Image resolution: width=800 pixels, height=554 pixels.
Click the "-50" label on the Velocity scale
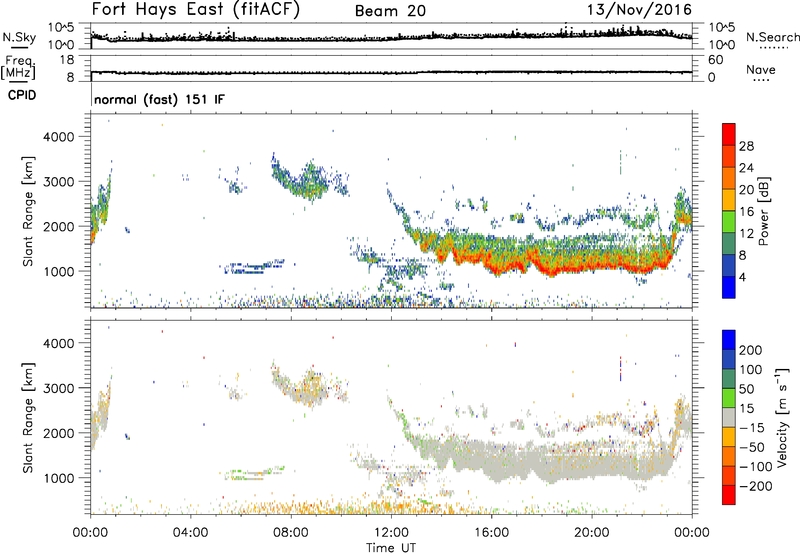pos(751,447)
